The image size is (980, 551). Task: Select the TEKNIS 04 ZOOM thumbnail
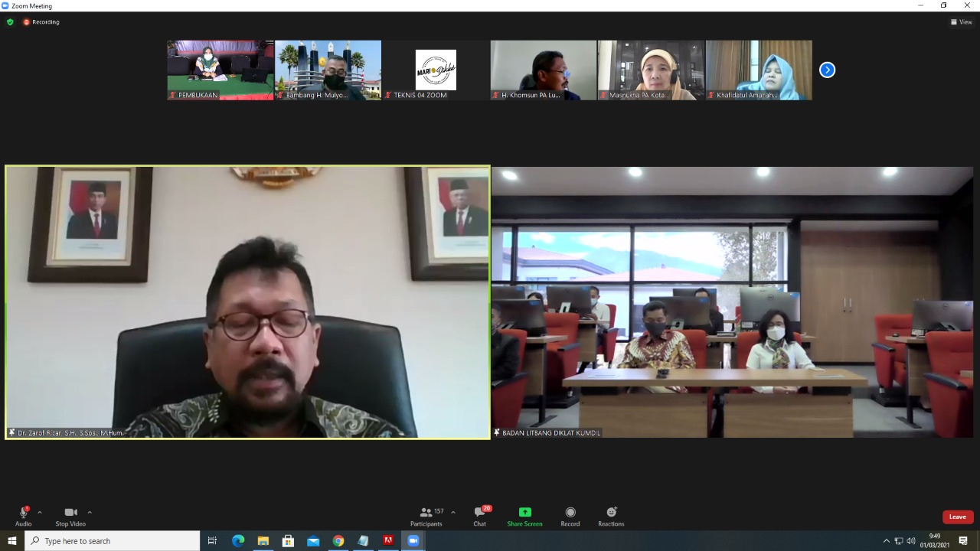(x=436, y=70)
